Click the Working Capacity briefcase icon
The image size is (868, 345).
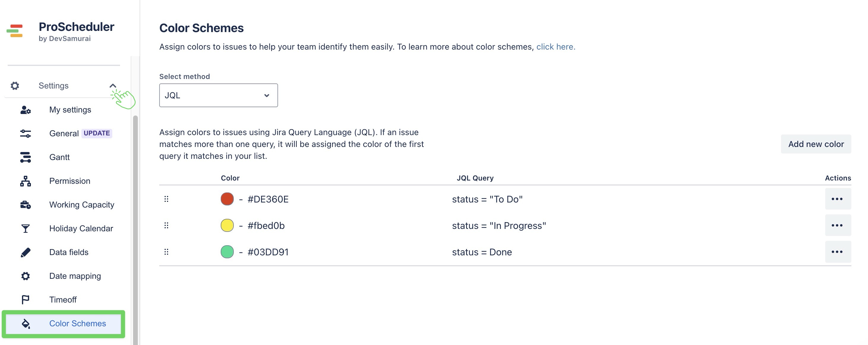[26, 205]
